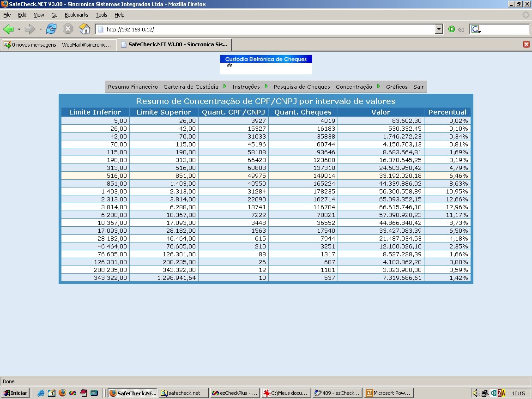
Task: Open the address bar history dropdown
Action: click(x=439, y=29)
